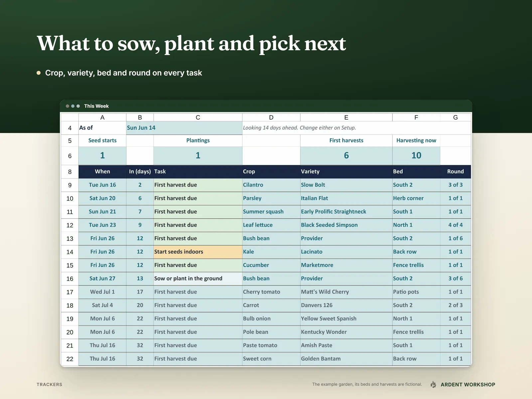Click the 'Plantings' heading cell
Screen dimensions: 532x399
198,141
